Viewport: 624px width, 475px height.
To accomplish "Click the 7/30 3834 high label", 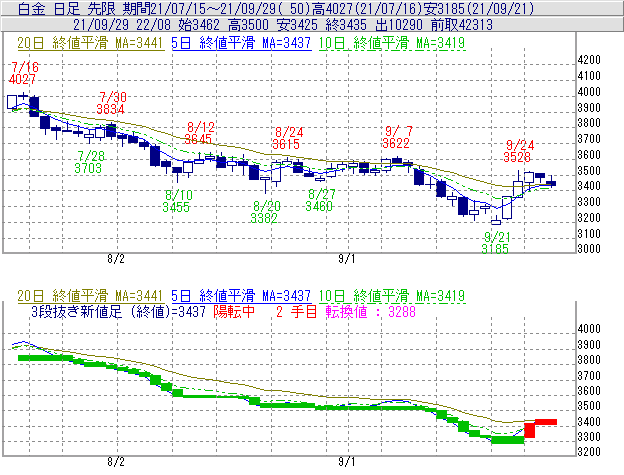I will (x=111, y=103).
